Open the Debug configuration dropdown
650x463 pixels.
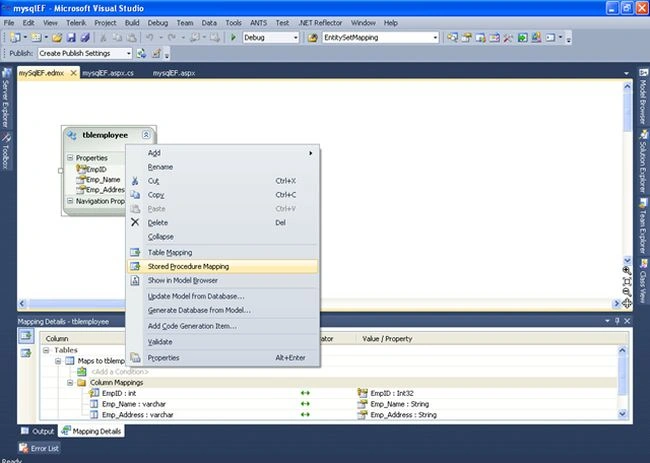coord(271,38)
